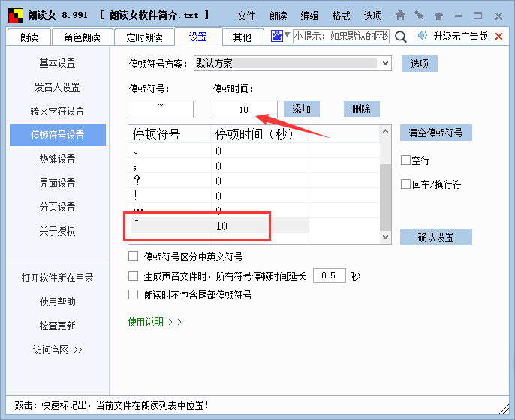Check the 空行 checkbox
The height and width of the screenshot is (420, 515).
click(x=405, y=160)
